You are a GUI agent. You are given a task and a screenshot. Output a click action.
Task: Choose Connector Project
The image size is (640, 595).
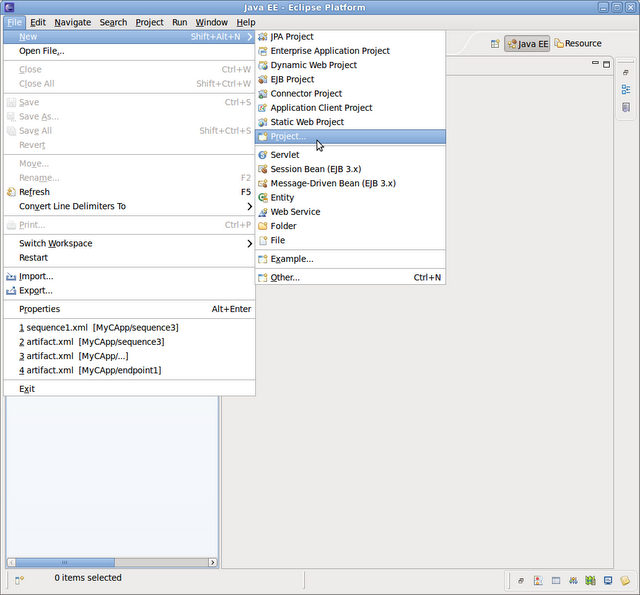click(x=350, y=93)
